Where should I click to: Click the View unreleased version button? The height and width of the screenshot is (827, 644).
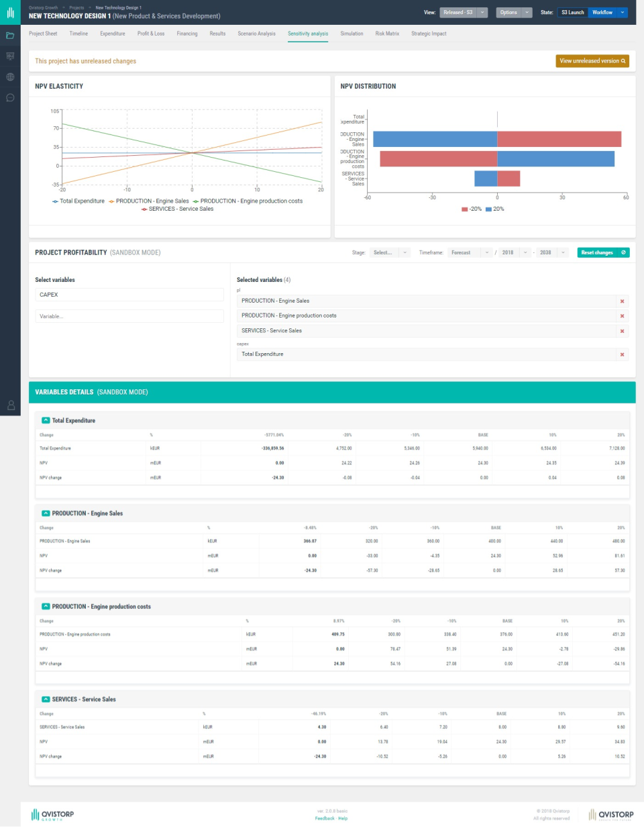(592, 61)
